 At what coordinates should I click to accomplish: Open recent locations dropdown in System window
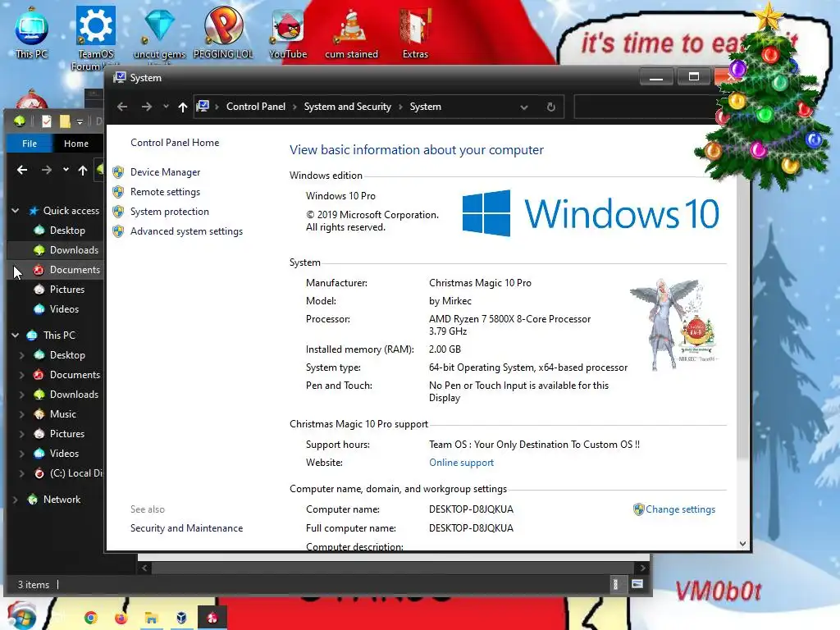tap(166, 107)
